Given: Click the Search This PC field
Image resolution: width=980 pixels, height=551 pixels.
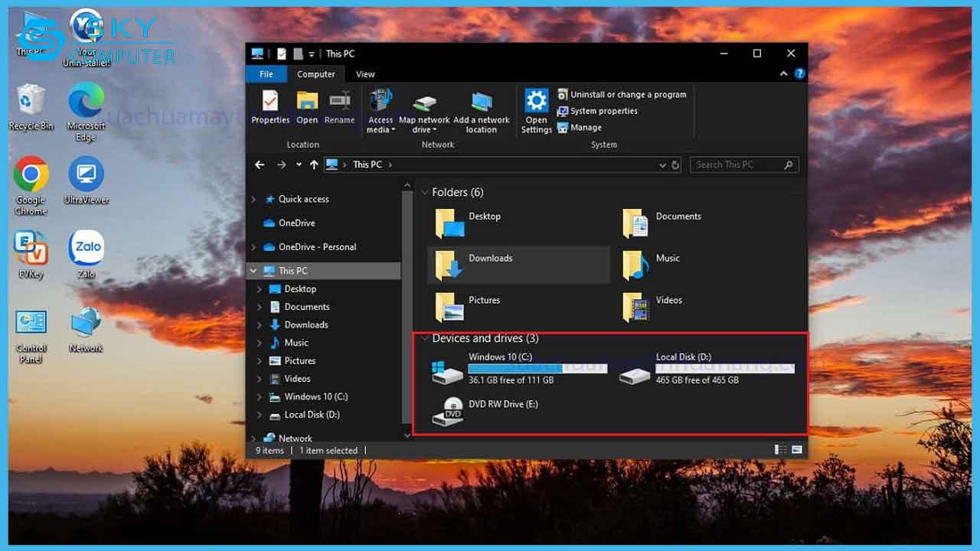Looking at the screenshot, I should (735, 165).
